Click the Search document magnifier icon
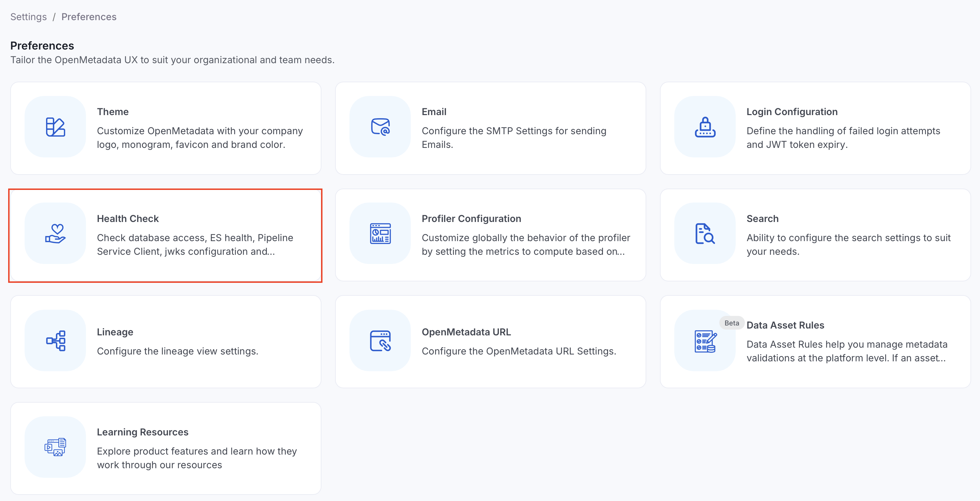Screen dimensions: 980x501 click(705, 233)
